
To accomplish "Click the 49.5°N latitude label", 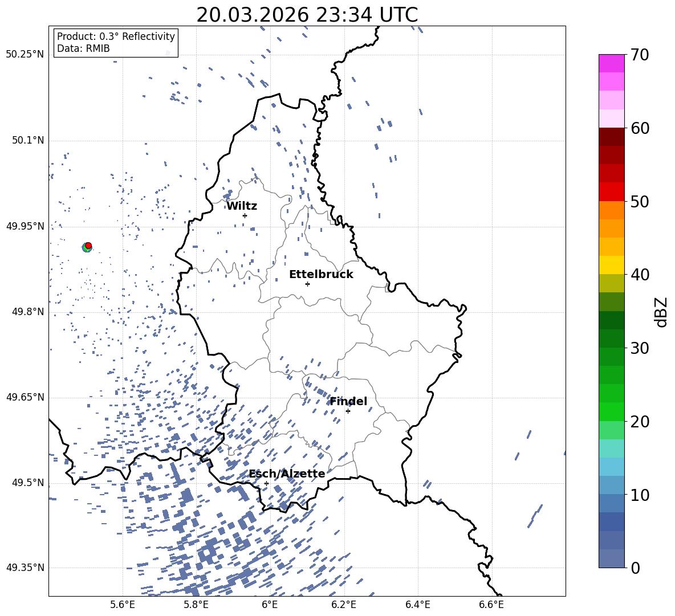I will click(28, 483).
